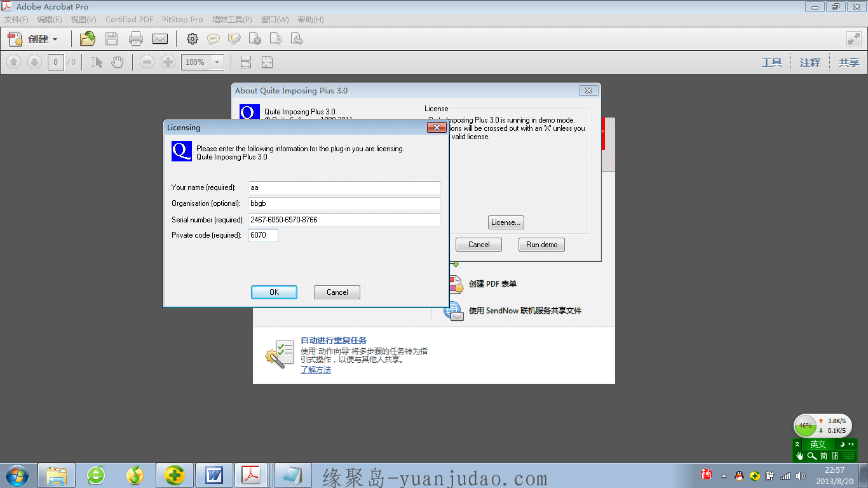Click the zoom out minus button
Image resolution: width=868 pixels, height=488 pixels.
pos(147,62)
